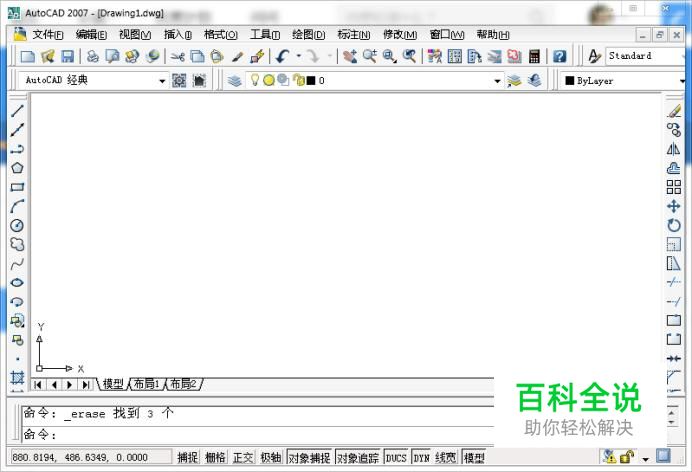The image size is (692, 472).
Task: Click the Plot printer icon
Action: [92, 56]
